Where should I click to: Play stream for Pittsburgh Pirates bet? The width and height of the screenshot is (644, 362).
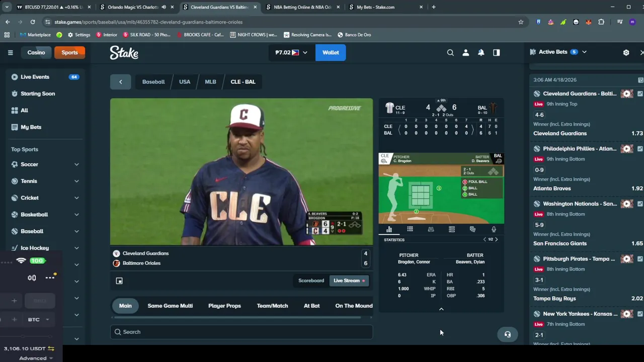(x=626, y=259)
